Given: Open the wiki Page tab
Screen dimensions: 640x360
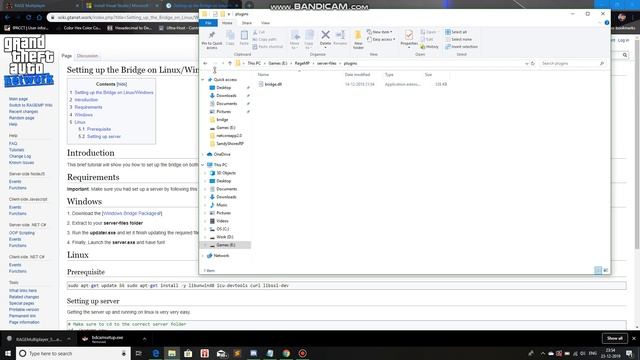Looking at the screenshot, I should [67, 56].
